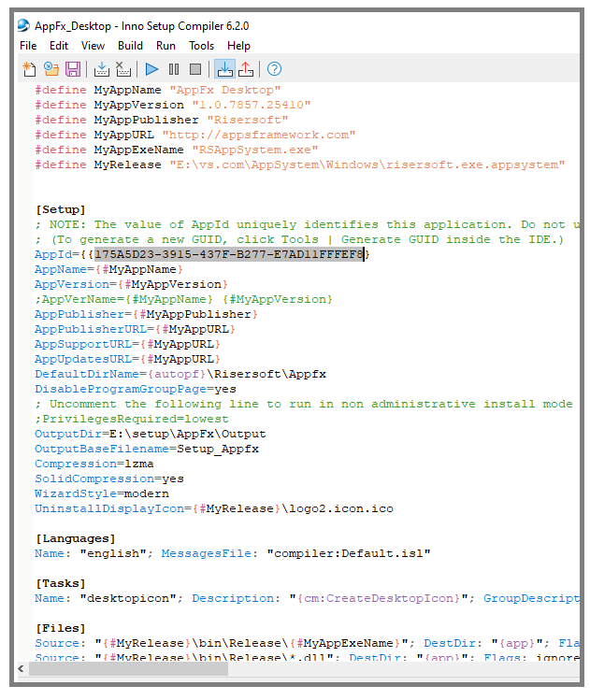Open the File menu
The height and width of the screenshot is (700, 590).
pos(28,46)
